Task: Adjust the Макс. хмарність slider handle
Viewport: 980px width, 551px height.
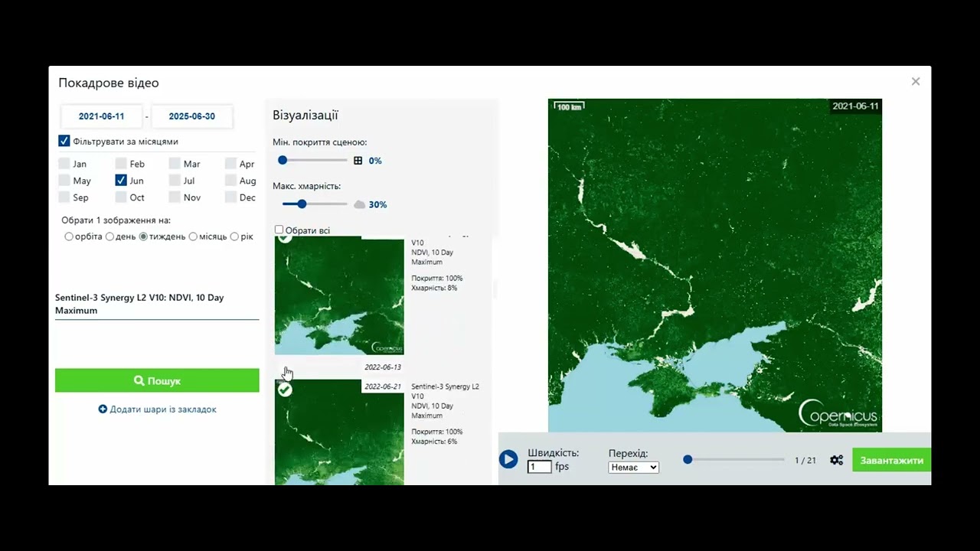Action: click(x=302, y=204)
